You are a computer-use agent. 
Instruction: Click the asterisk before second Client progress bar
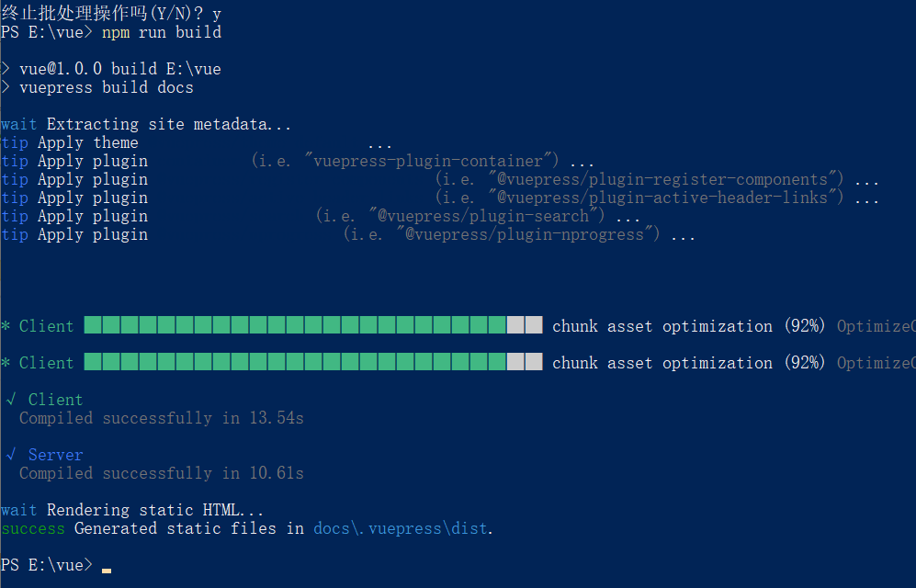(6, 363)
